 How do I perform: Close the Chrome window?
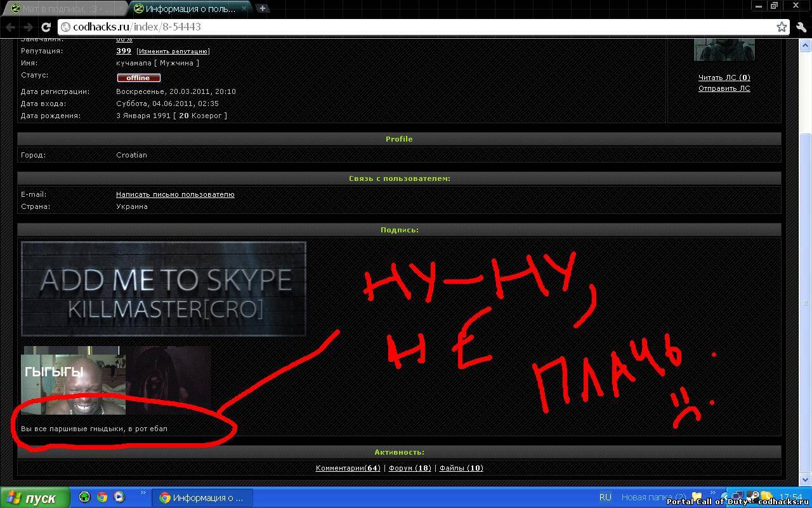coord(796,6)
